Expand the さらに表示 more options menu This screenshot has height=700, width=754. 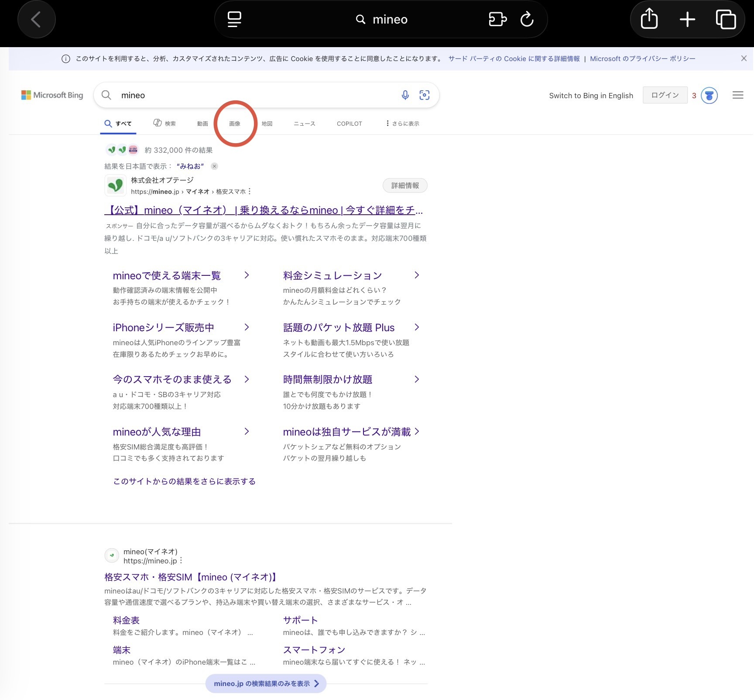click(402, 124)
